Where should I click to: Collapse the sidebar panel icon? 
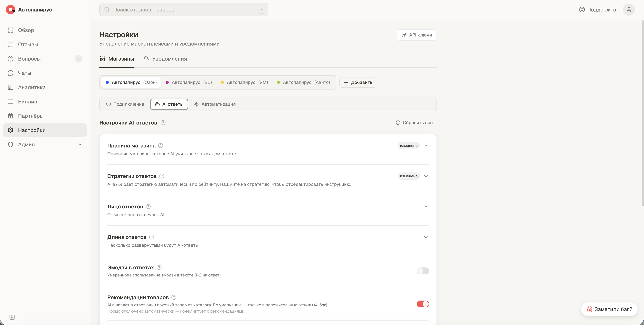tap(12, 317)
